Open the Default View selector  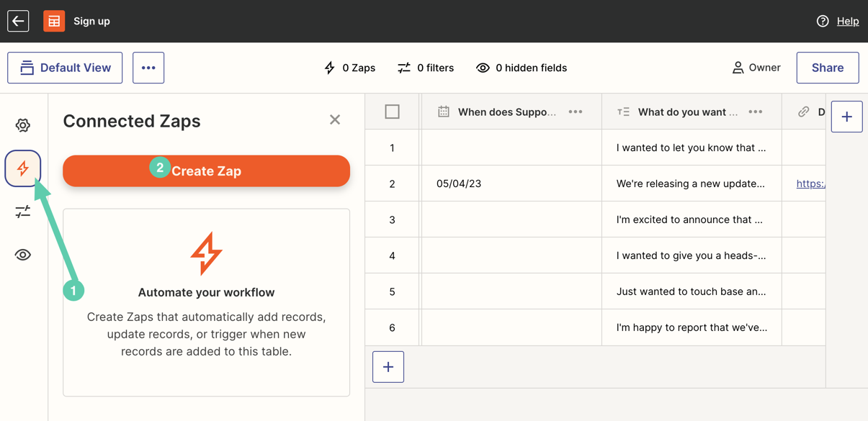(65, 68)
